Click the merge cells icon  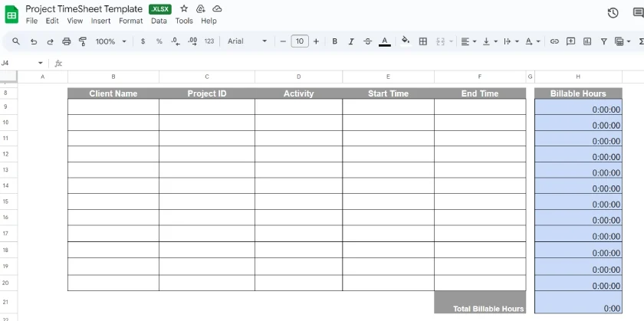click(440, 41)
